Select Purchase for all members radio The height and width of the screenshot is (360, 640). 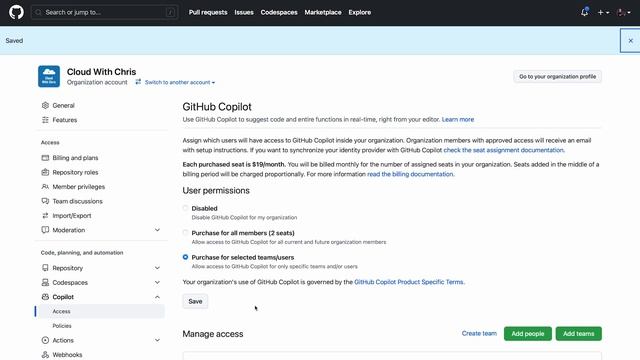[x=185, y=233]
